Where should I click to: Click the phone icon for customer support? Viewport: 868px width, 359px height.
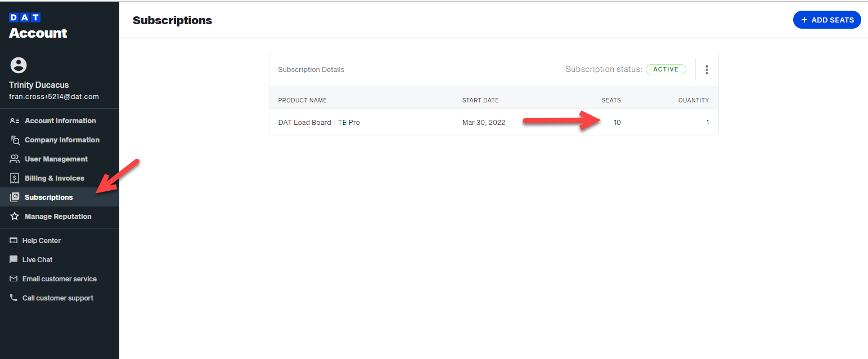[14, 298]
